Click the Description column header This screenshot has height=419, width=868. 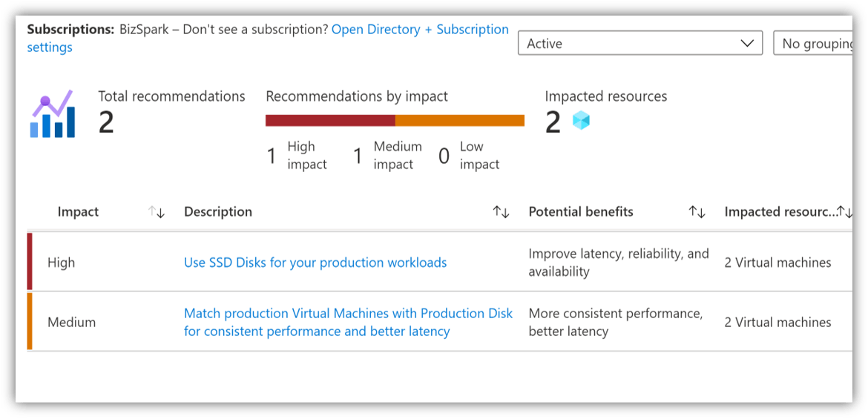pos(218,212)
